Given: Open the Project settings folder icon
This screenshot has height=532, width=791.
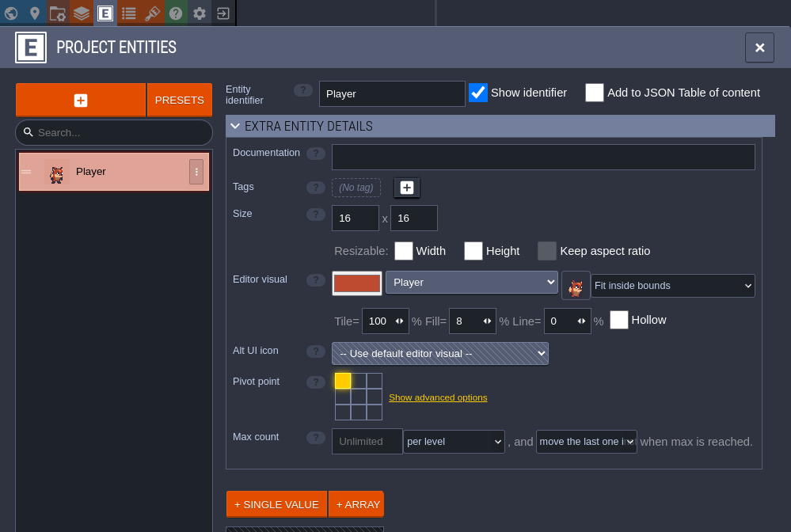Looking at the screenshot, I should (58, 13).
